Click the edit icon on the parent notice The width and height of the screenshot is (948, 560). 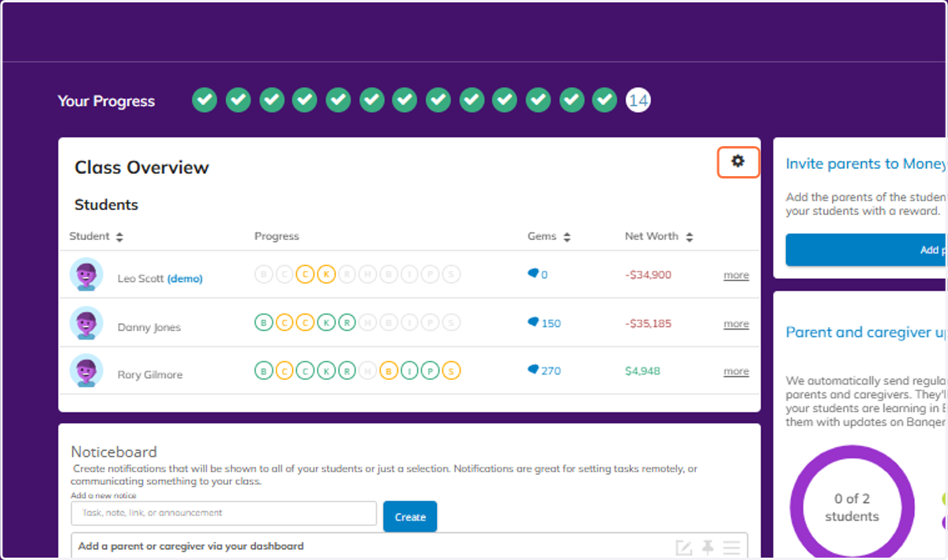[x=684, y=547]
